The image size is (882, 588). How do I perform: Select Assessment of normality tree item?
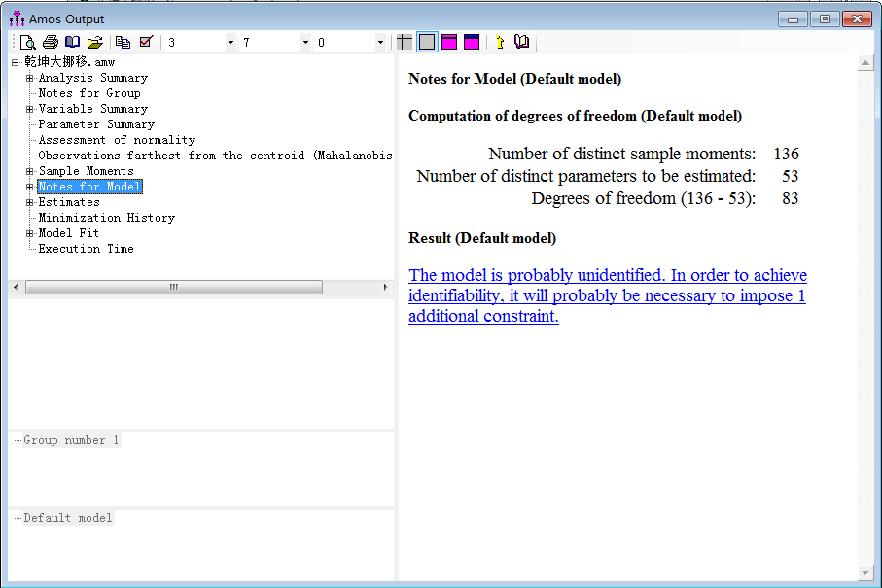pyautogui.click(x=117, y=140)
